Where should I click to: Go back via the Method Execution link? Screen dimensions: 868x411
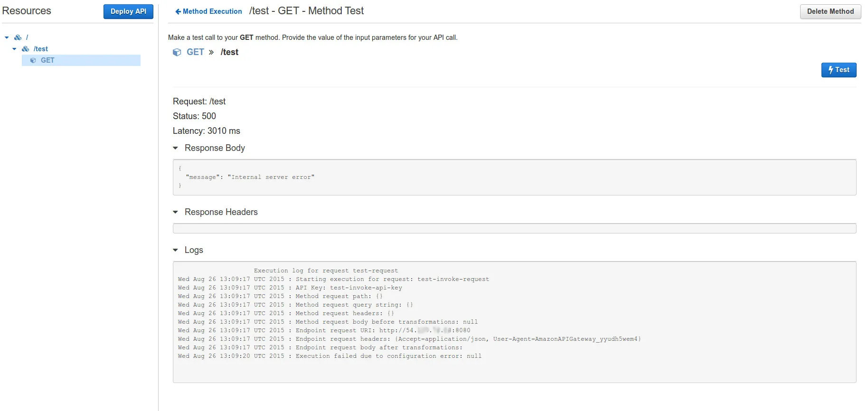click(212, 11)
